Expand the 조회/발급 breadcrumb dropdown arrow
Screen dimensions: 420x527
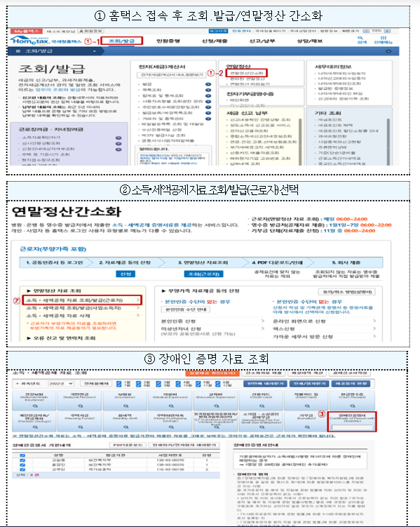coord(95,51)
